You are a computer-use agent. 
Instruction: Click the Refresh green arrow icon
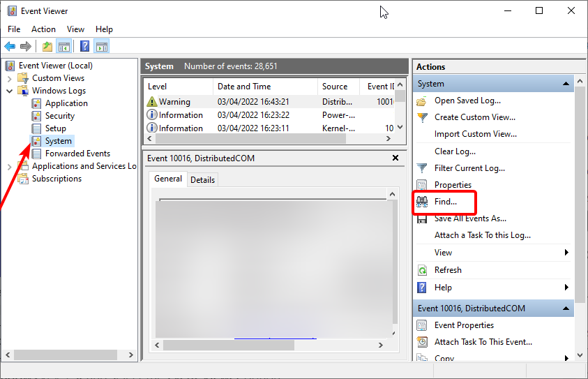(x=422, y=270)
